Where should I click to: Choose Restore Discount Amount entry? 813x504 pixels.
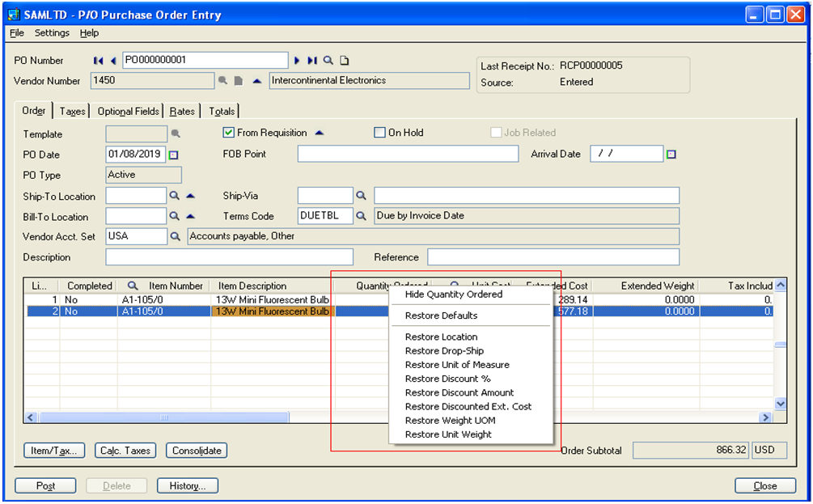[x=471, y=392]
